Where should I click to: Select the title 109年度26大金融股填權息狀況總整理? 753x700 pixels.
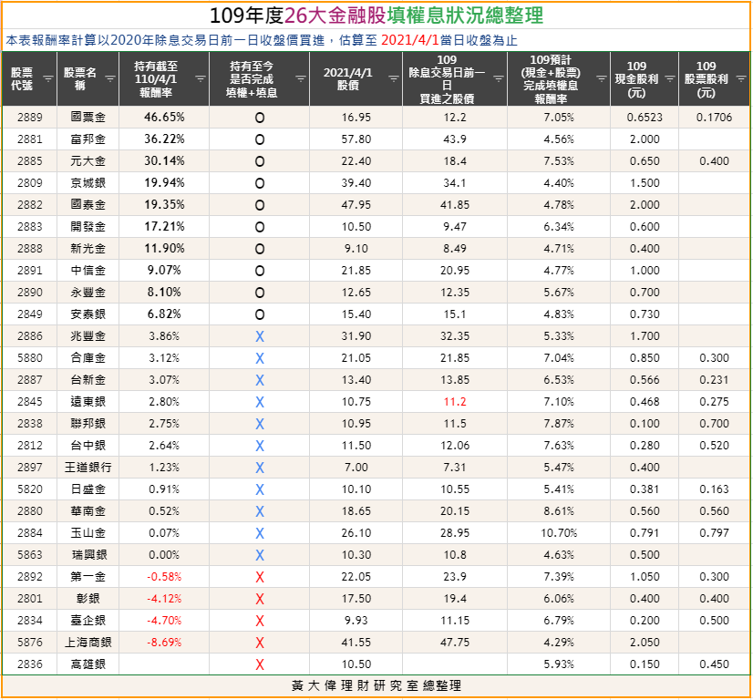376,15
